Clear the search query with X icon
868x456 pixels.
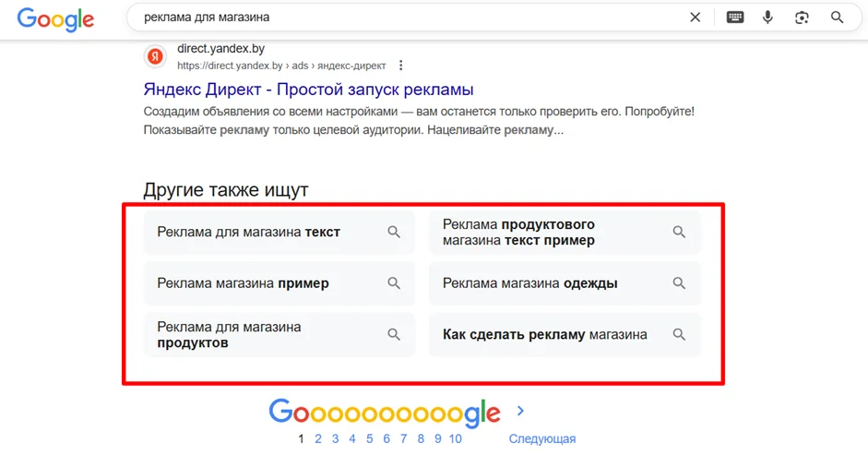[695, 18]
